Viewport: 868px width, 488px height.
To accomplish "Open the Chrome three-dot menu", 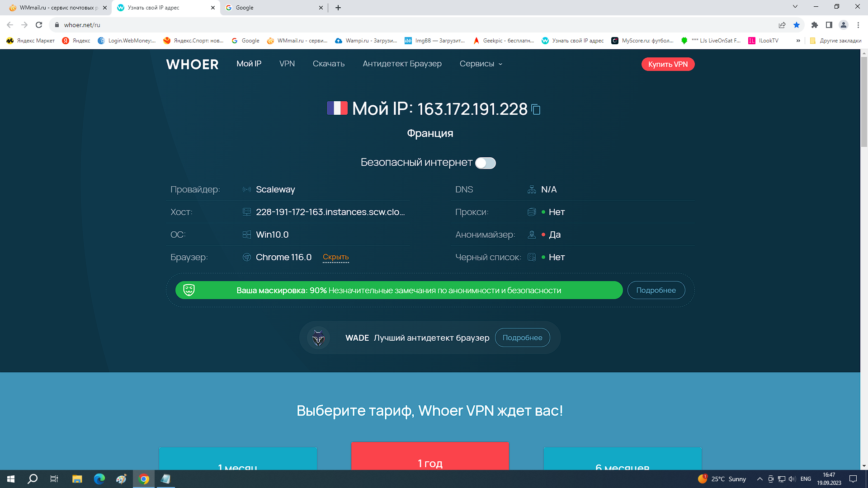I will pos(858,25).
